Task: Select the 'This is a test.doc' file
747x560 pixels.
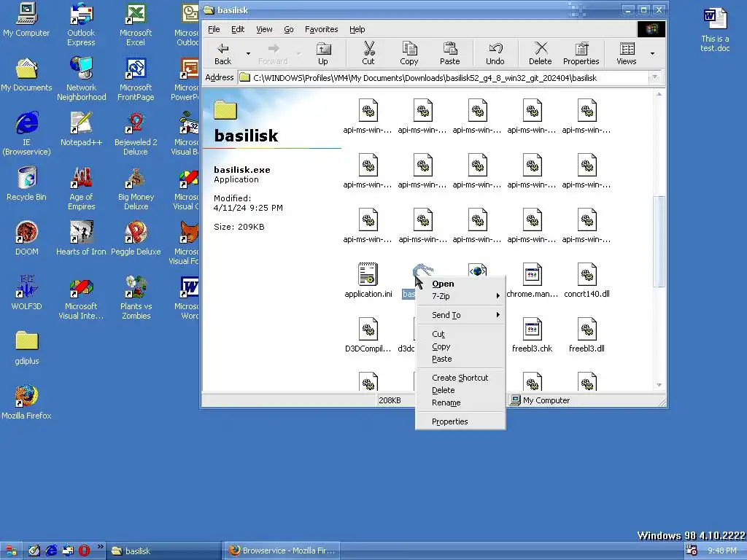Action: tap(715, 31)
